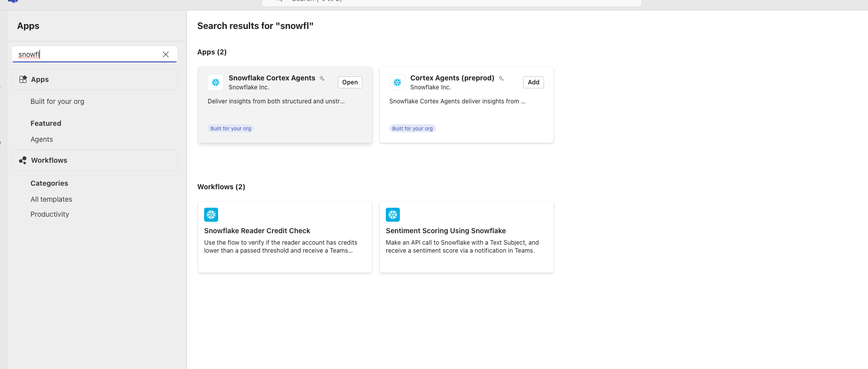Clear the snowfl search text
The width and height of the screenshot is (868, 369).
point(166,54)
